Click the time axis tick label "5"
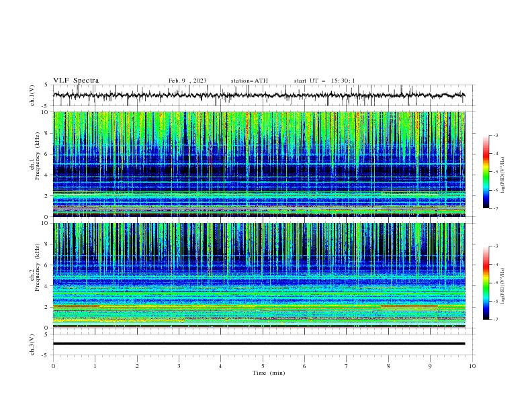The image size is (532, 411). click(263, 366)
